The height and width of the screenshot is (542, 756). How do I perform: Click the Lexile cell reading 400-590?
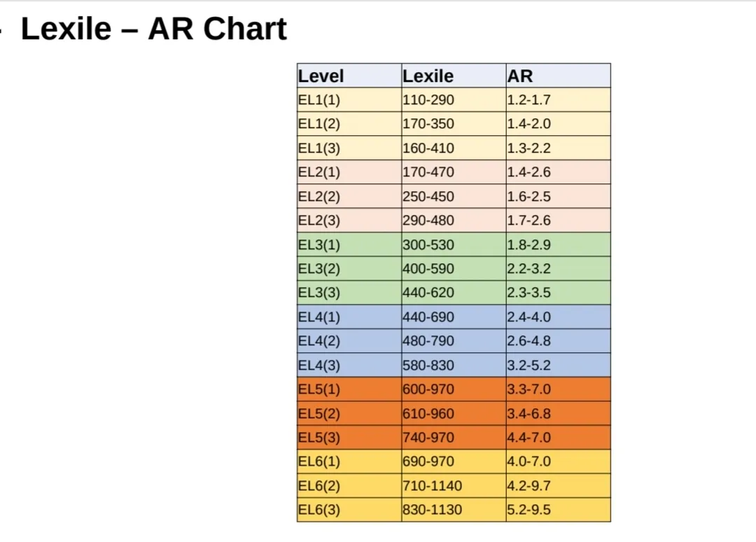(453, 269)
